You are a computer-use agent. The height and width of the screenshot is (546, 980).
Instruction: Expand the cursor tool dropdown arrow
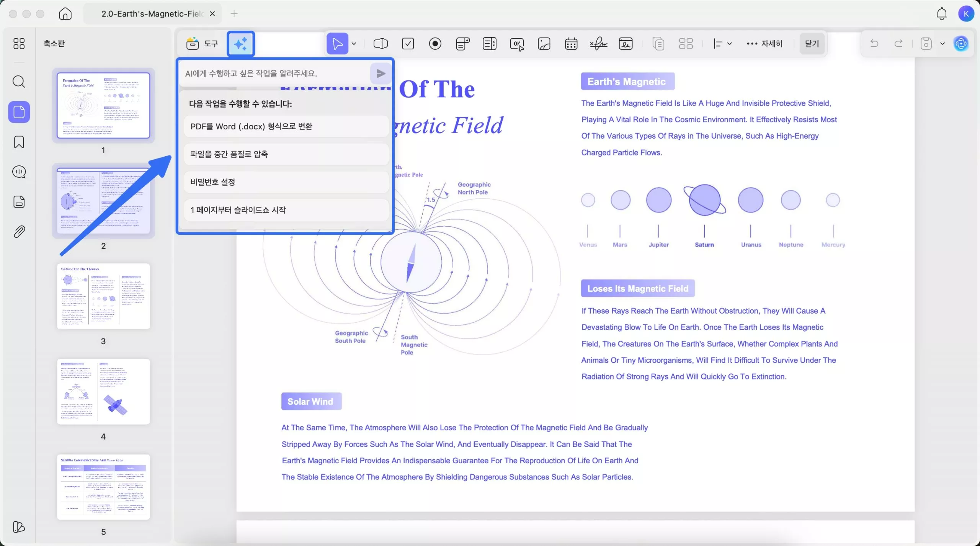[x=354, y=44]
